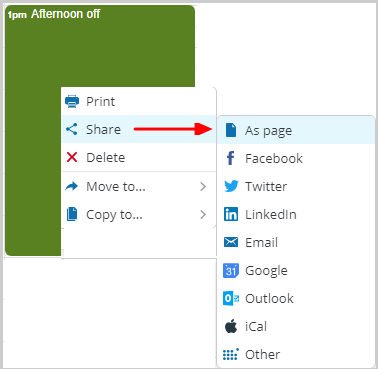The height and width of the screenshot is (369, 378).
Task: Click the Facebook logo icon
Action: [231, 158]
